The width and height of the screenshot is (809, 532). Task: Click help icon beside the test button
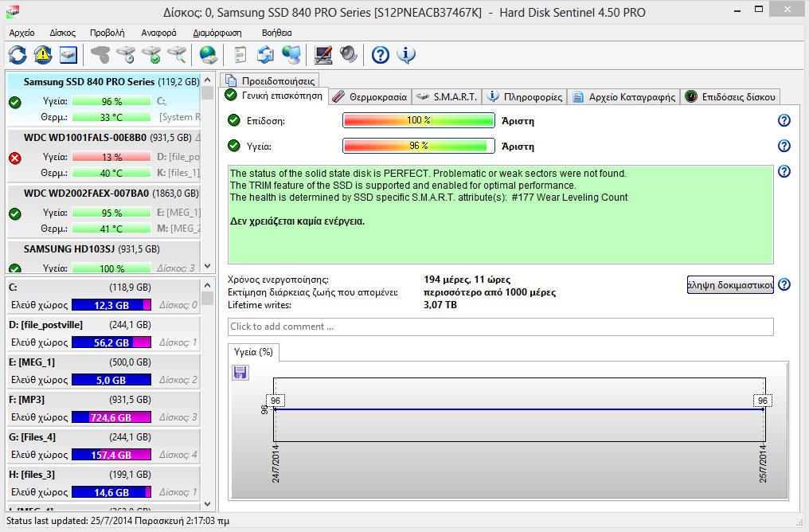784,284
